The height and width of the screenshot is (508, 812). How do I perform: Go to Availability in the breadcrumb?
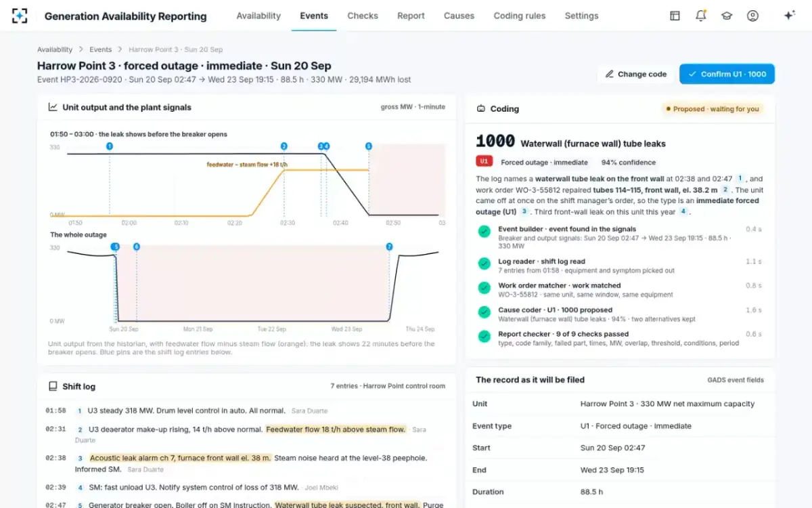click(x=55, y=49)
